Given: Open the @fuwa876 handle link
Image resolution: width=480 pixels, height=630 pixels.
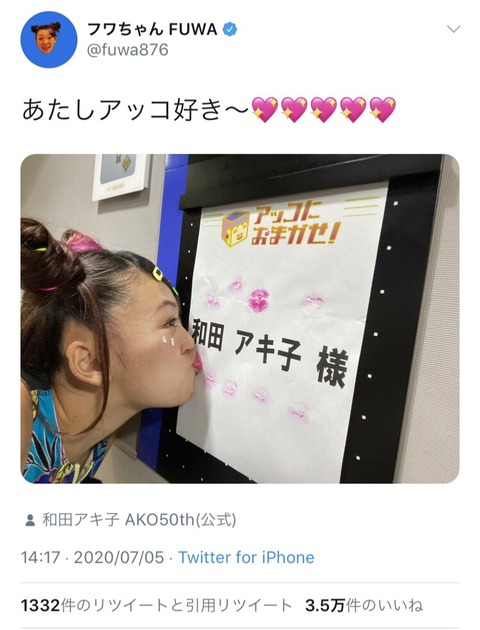Looking at the screenshot, I should [x=127, y=51].
